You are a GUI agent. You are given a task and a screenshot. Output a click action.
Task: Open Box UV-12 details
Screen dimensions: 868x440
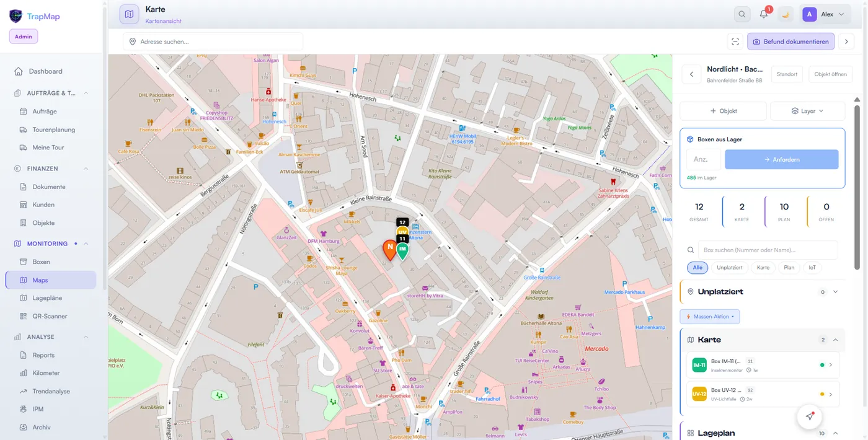pos(763,394)
